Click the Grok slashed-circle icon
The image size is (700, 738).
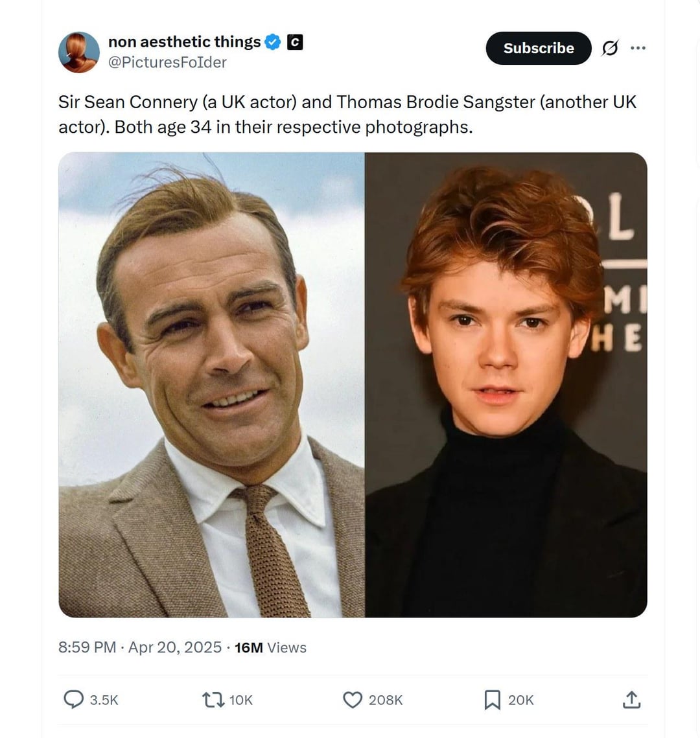[610, 47]
